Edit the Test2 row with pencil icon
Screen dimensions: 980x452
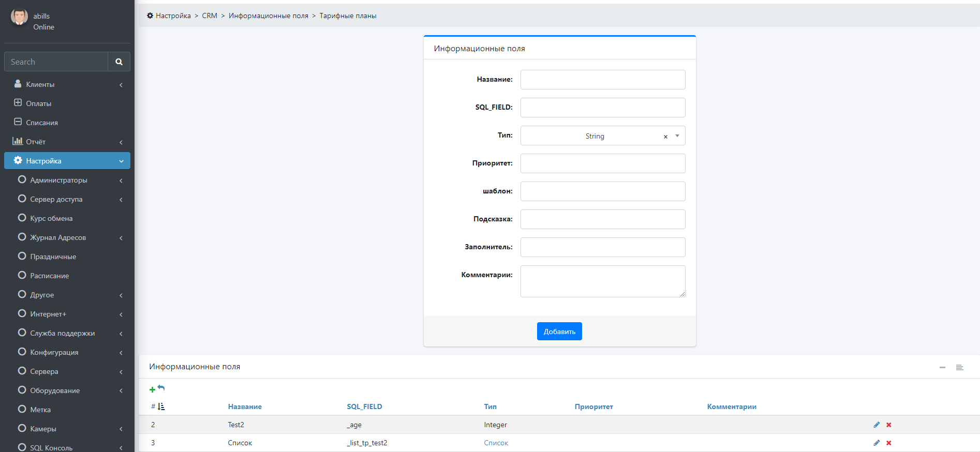877,425
